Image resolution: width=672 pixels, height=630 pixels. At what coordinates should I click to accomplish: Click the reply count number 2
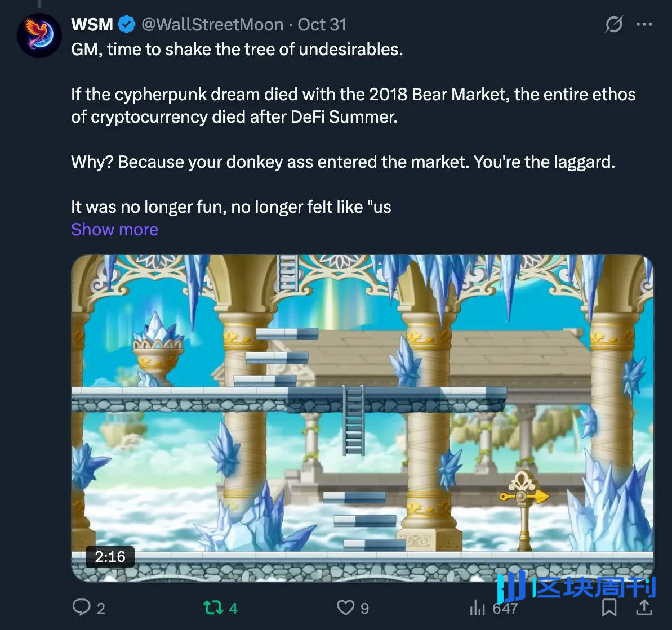point(101,608)
